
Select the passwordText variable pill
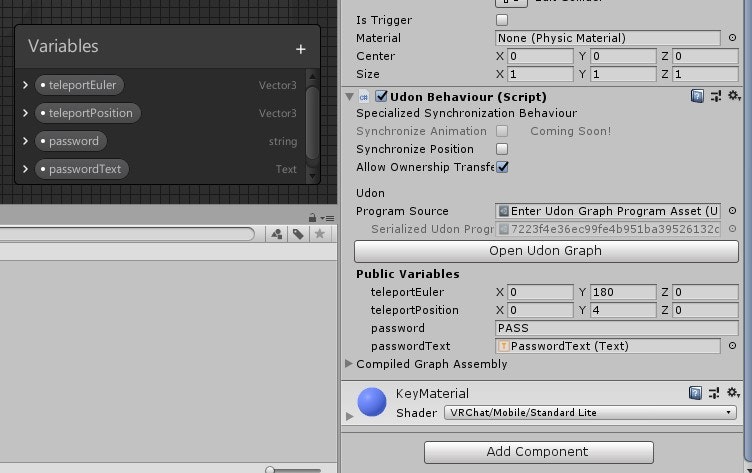(x=82, y=169)
